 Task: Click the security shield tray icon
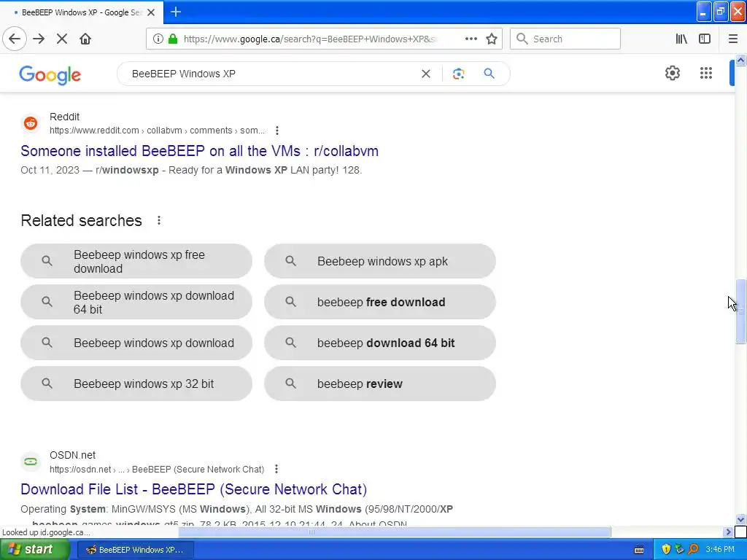(666, 550)
